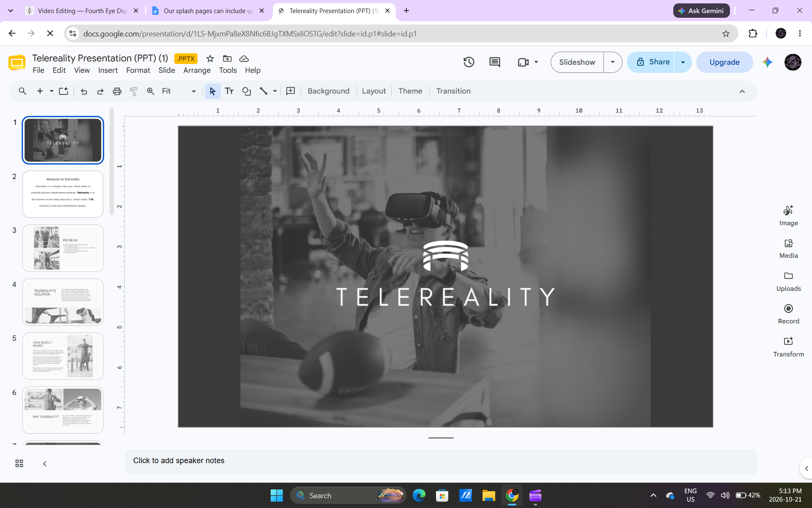Open the comments history icon
This screenshot has width=812, height=508.
pyautogui.click(x=494, y=62)
